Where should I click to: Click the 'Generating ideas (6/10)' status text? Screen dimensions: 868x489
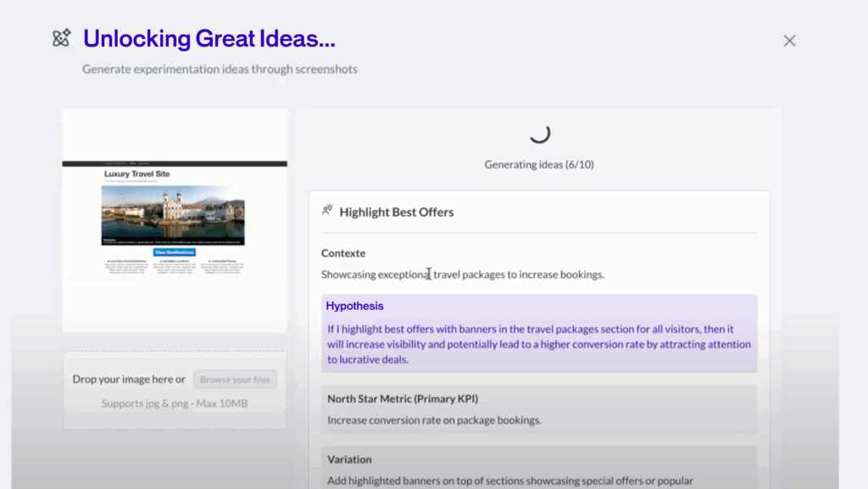[539, 164]
